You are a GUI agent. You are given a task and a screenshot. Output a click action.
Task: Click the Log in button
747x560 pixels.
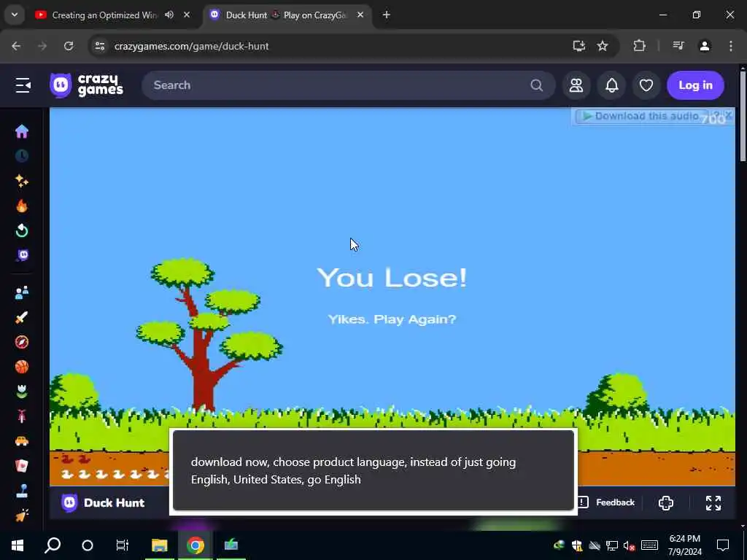pyautogui.click(x=695, y=85)
